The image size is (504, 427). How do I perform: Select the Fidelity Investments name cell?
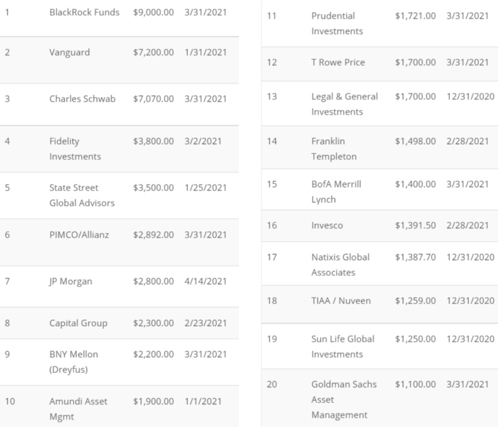tap(74, 149)
